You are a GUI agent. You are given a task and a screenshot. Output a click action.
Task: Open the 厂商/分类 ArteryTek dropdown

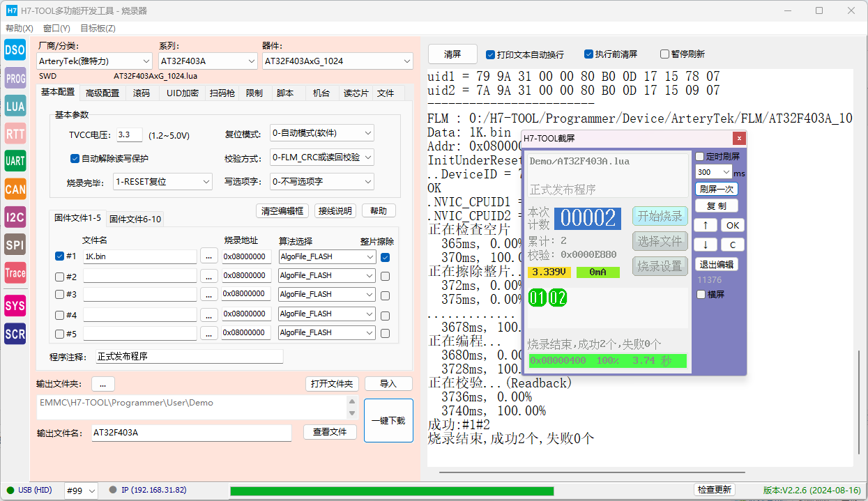coord(94,61)
